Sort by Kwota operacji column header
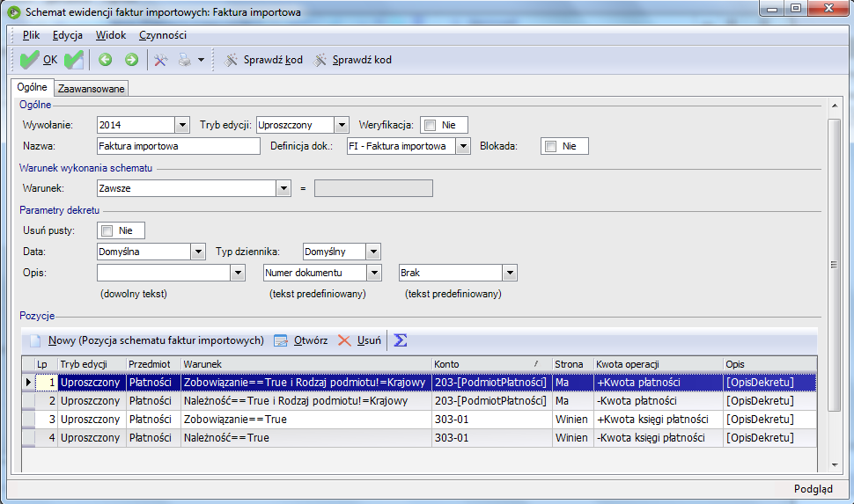 [659, 364]
